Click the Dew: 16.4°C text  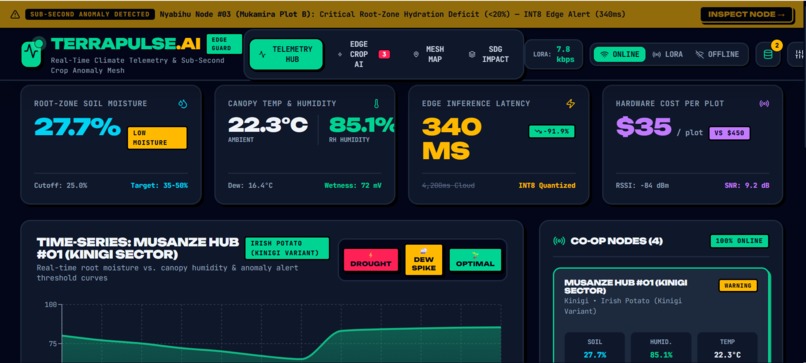coord(250,186)
